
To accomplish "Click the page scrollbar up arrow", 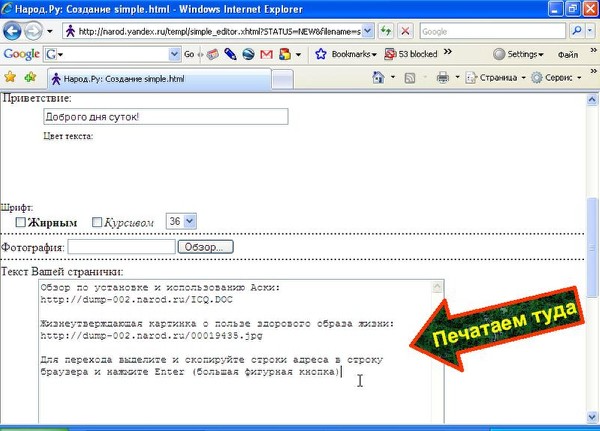I will click(x=592, y=100).
